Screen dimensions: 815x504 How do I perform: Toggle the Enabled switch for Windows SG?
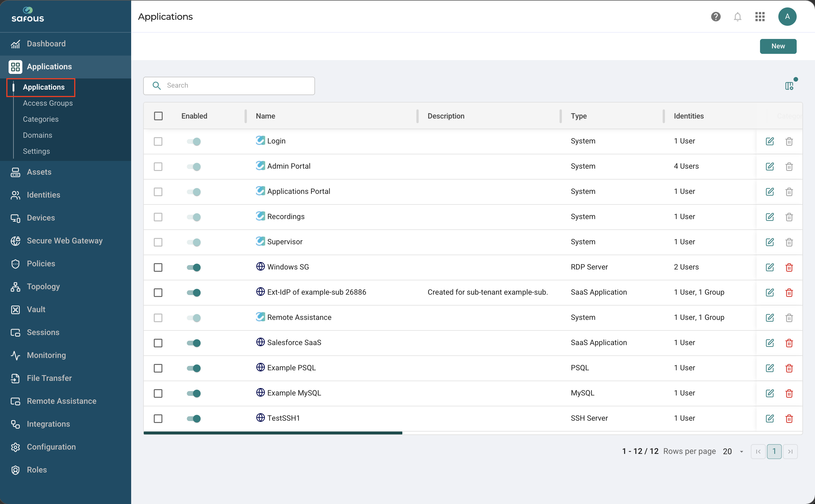(x=194, y=267)
